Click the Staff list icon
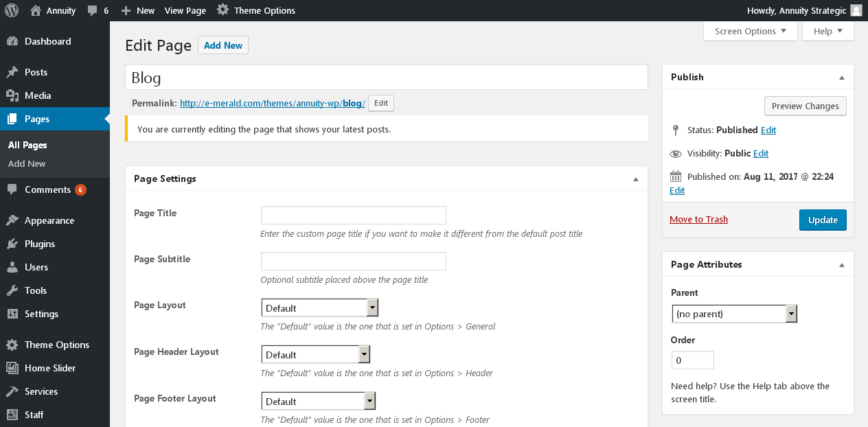The image size is (868, 427). 12,415
